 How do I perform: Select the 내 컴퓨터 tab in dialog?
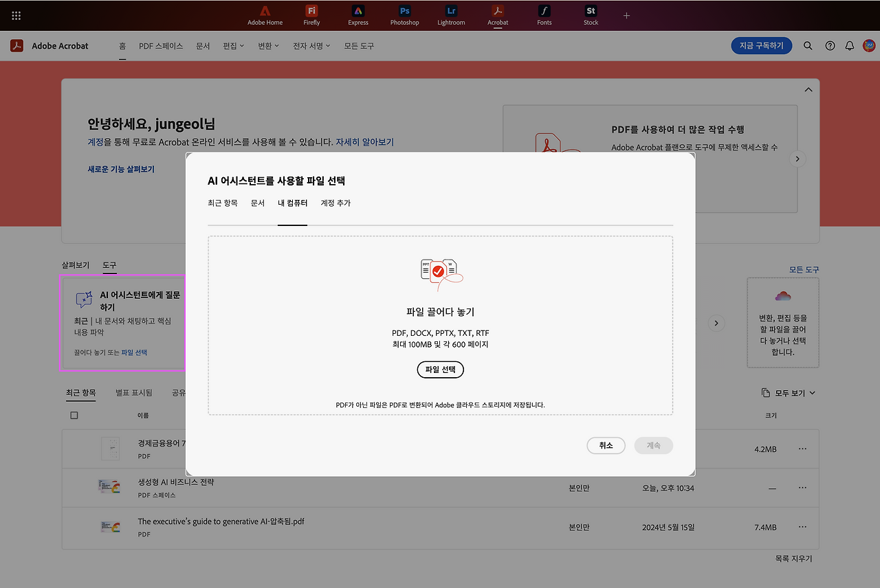(x=292, y=203)
